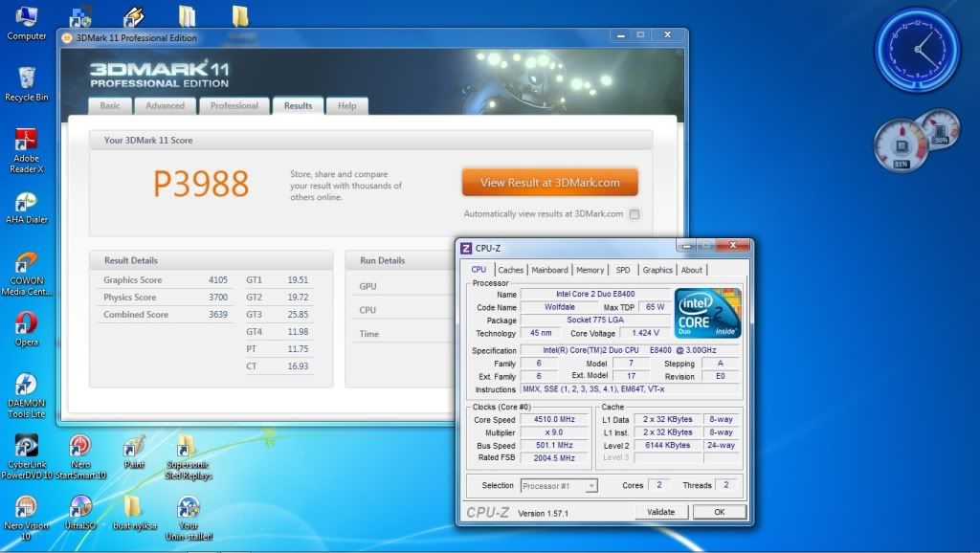Open the Help tab in 3DMark
The height and width of the screenshot is (553, 980).
click(x=346, y=105)
